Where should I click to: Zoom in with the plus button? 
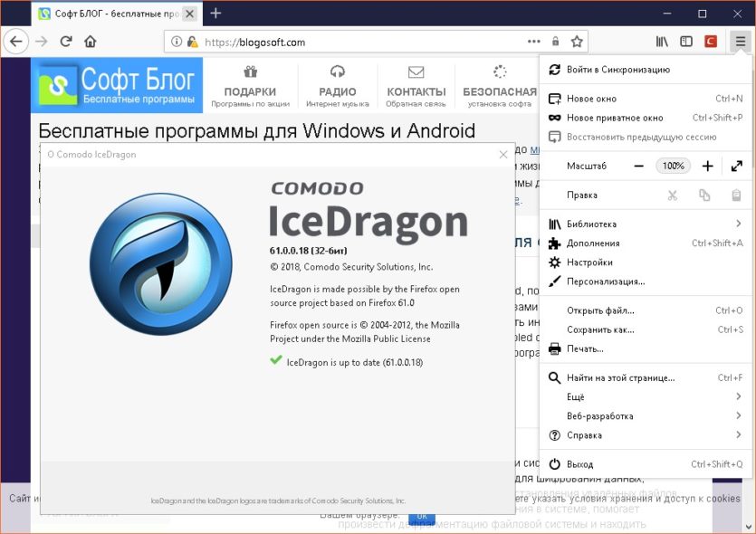point(707,167)
